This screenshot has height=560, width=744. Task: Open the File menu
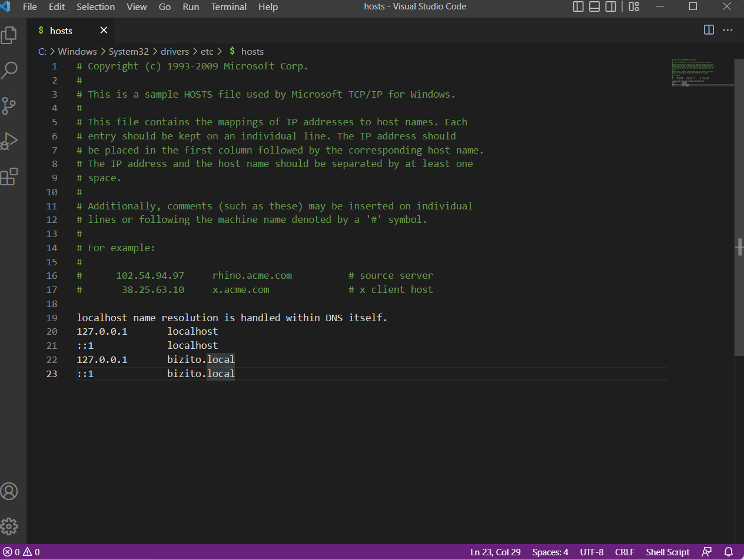point(29,7)
